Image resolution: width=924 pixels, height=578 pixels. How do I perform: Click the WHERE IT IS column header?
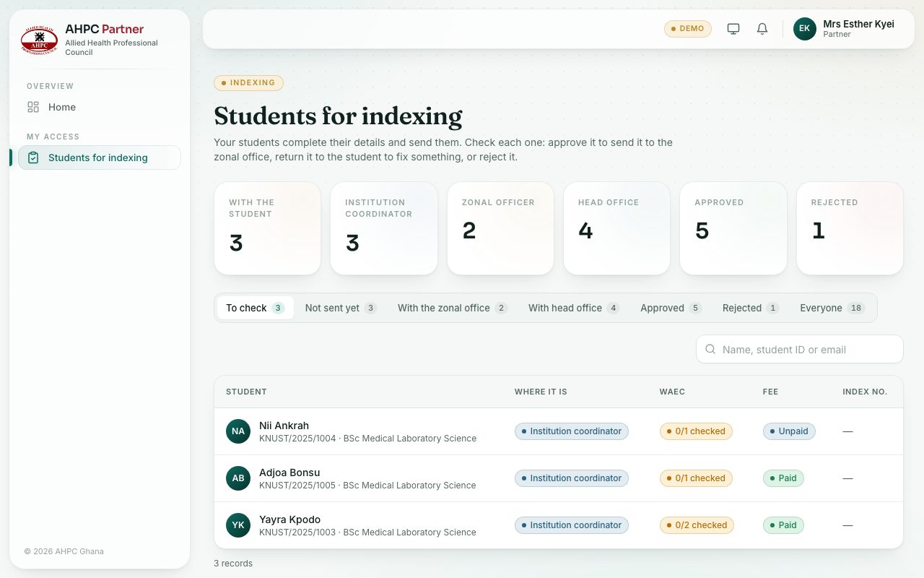tap(541, 392)
